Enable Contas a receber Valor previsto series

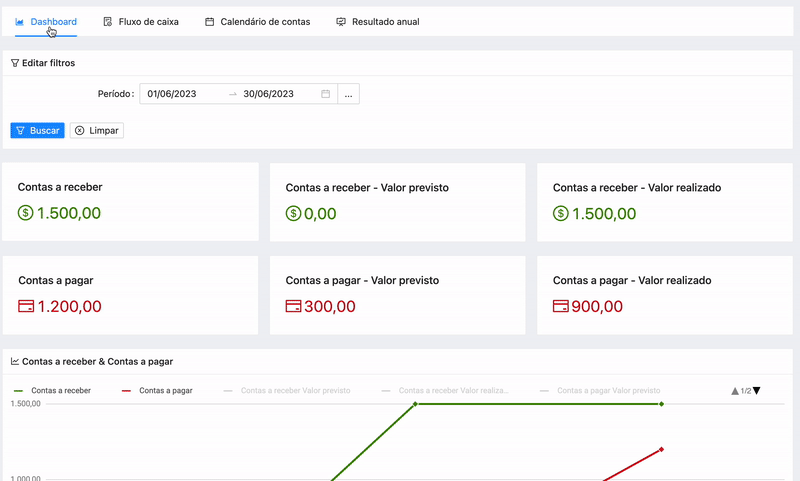coord(287,391)
